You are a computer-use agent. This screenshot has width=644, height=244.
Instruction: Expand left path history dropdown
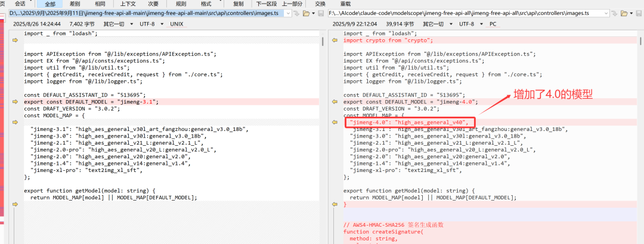pyautogui.click(x=287, y=13)
